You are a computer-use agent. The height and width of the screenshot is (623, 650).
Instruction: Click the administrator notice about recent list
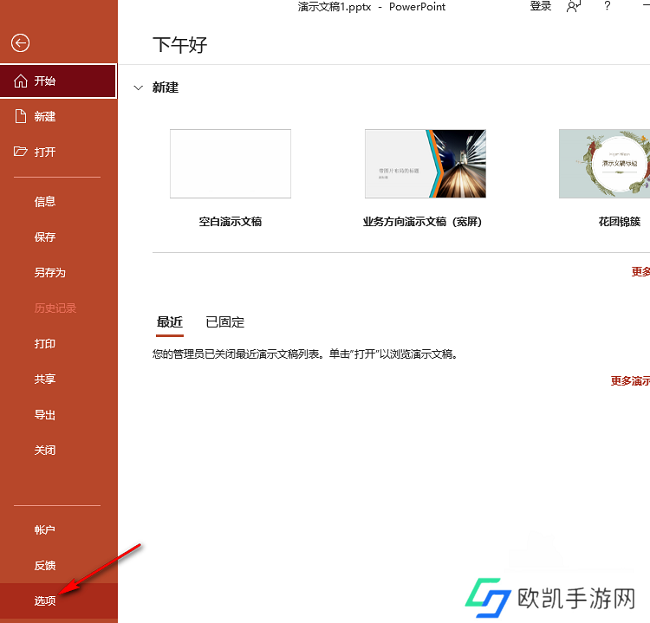pyautogui.click(x=305, y=354)
